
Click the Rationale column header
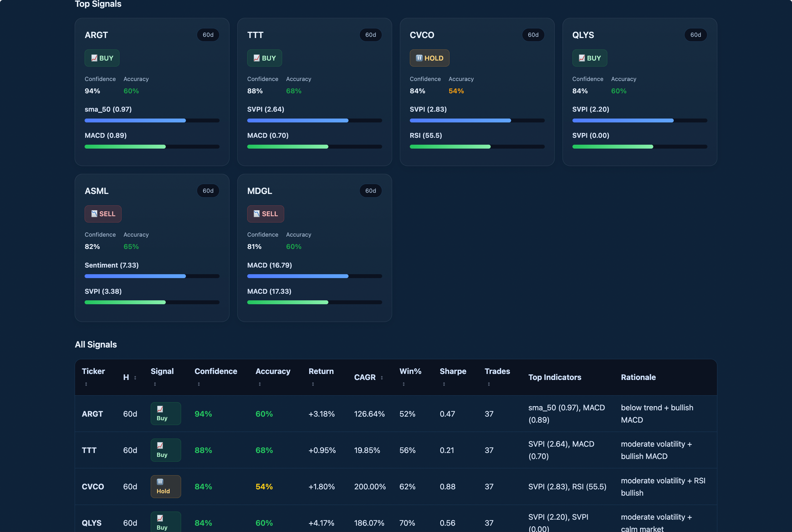point(638,377)
